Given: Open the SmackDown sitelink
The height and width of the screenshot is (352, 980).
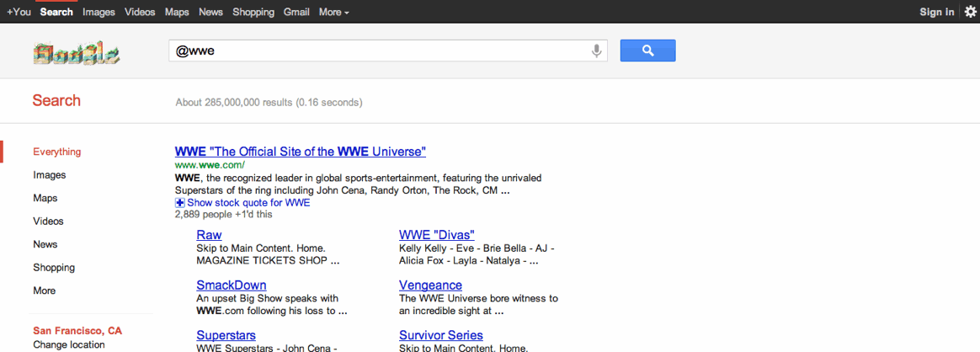Looking at the screenshot, I should click(x=232, y=285).
